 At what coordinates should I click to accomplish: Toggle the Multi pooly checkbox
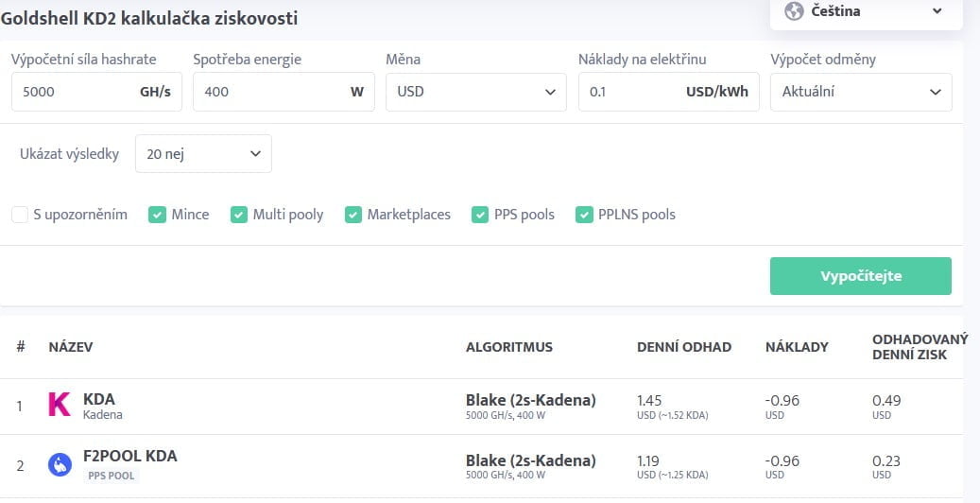click(239, 215)
